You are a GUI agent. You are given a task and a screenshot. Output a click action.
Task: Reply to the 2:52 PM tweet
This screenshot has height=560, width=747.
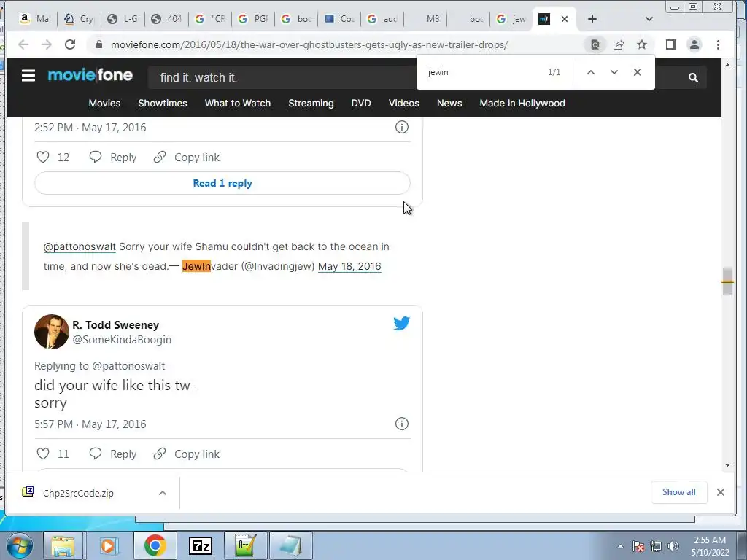tap(113, 157)
